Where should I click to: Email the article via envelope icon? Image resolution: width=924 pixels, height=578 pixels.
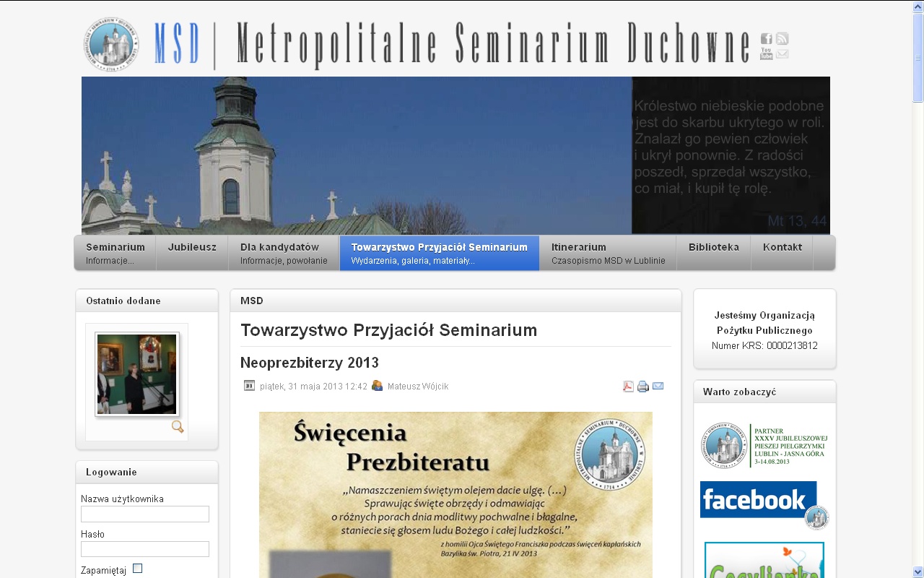(658, 387)
